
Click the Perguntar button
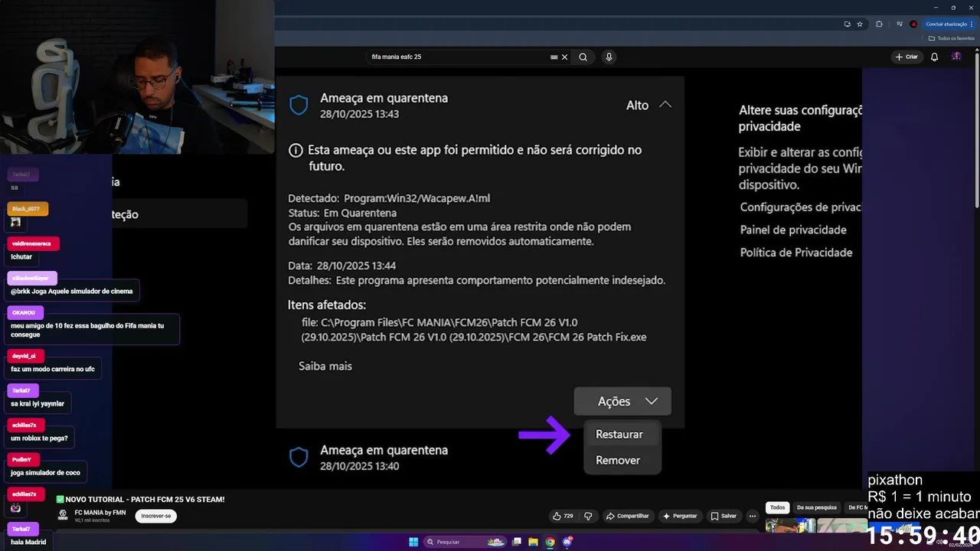pos(680,516)
